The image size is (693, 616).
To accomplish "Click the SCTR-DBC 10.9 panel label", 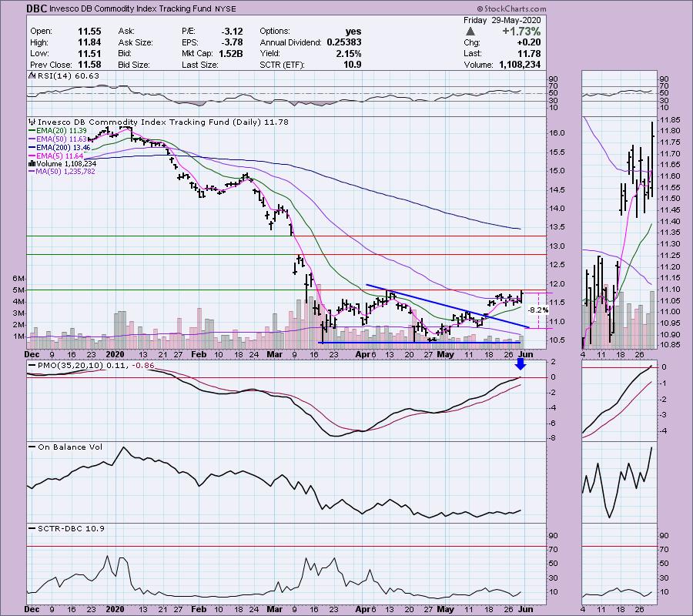I will [x=71, y=528].
